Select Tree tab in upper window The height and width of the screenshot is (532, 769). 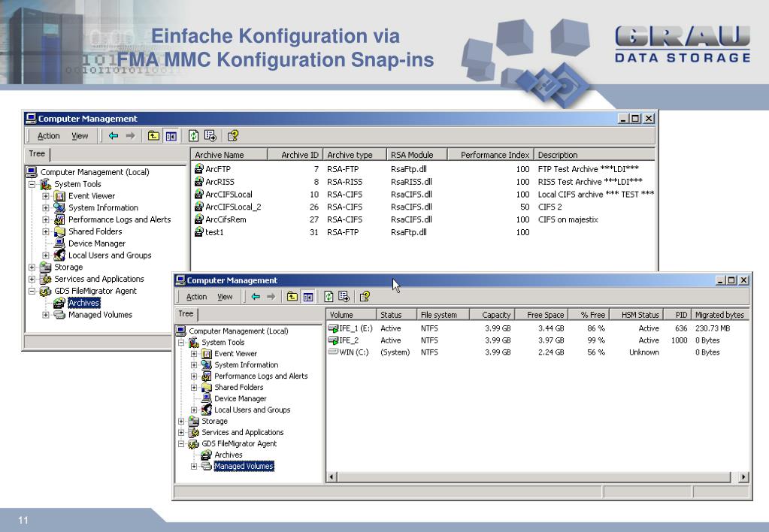pyautogui.click(x=38, y=154)
